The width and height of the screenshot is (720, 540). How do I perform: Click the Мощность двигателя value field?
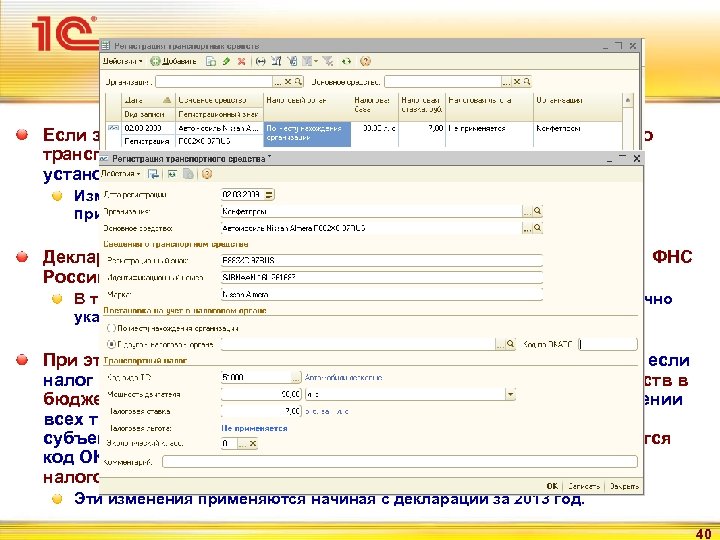261,394
